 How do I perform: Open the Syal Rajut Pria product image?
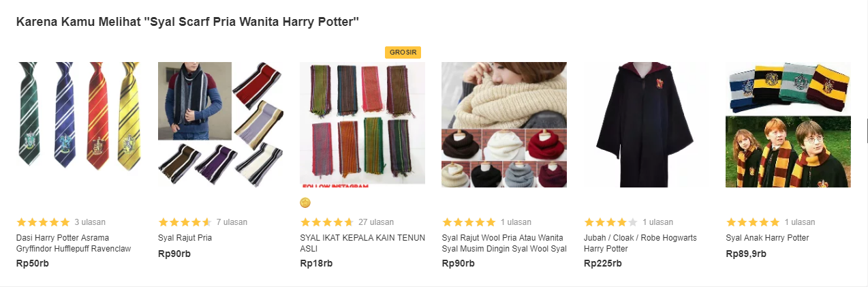click(220, 124)
